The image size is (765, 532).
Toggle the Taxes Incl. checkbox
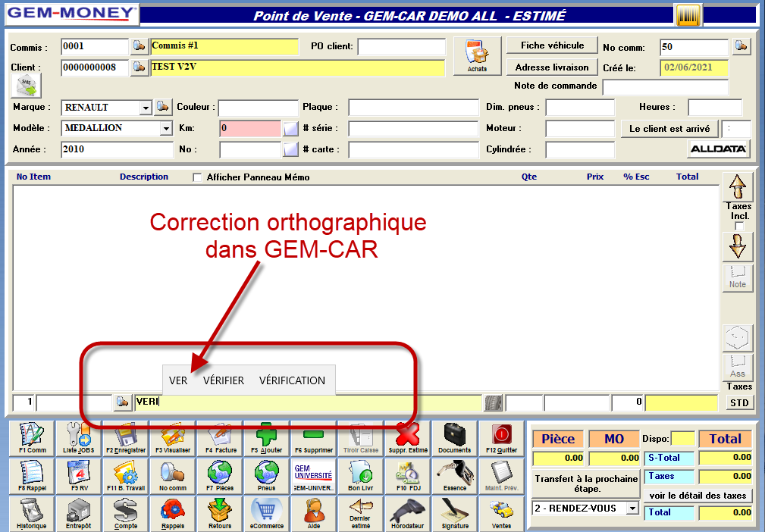739,226
